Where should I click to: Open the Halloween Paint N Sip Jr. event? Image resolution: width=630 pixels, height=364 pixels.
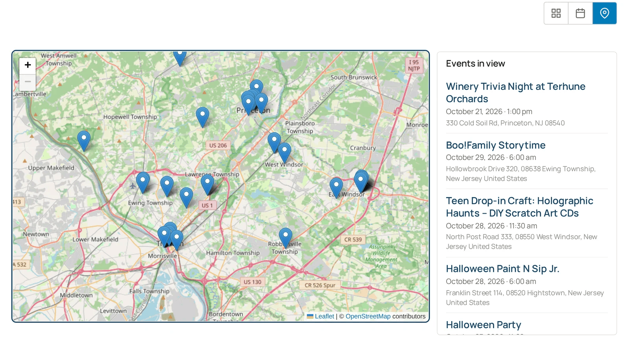(x=502, y=269)
